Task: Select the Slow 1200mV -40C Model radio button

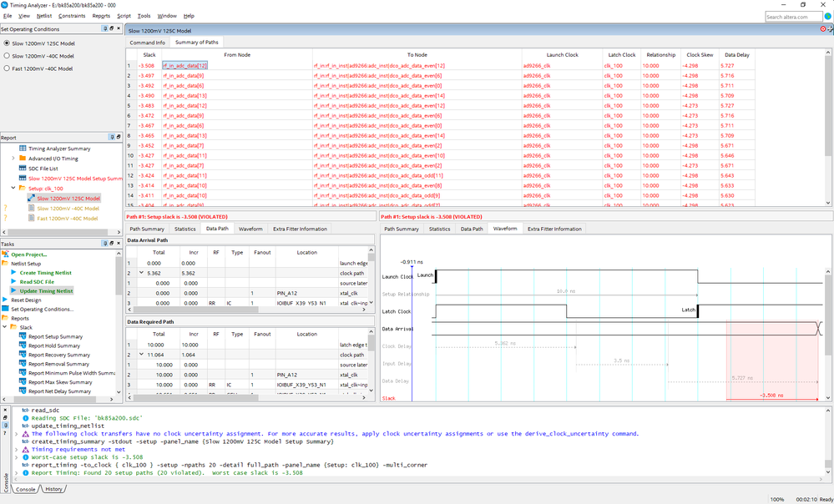Action: pos(7,56)
